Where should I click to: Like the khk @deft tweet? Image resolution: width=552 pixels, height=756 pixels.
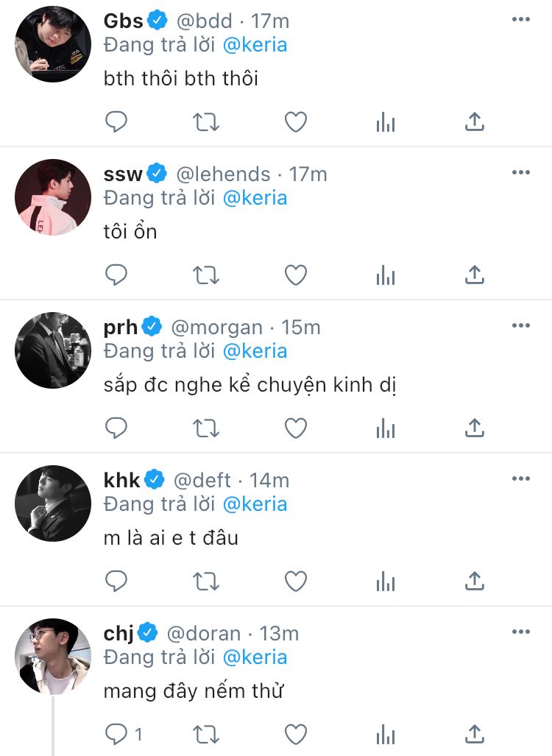point(296,582)
